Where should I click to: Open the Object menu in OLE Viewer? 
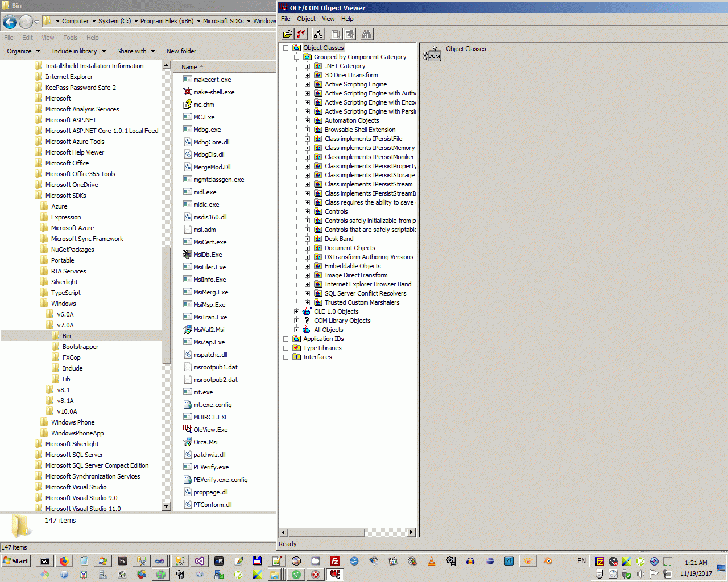tap(306, 19)
